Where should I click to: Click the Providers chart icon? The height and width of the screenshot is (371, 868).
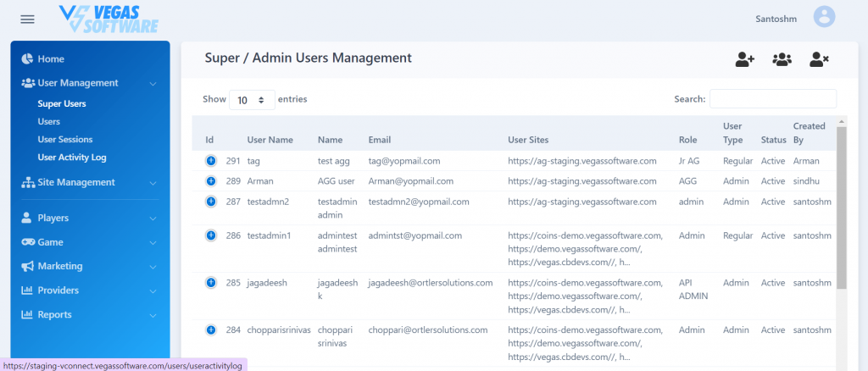tap(26, 291)
